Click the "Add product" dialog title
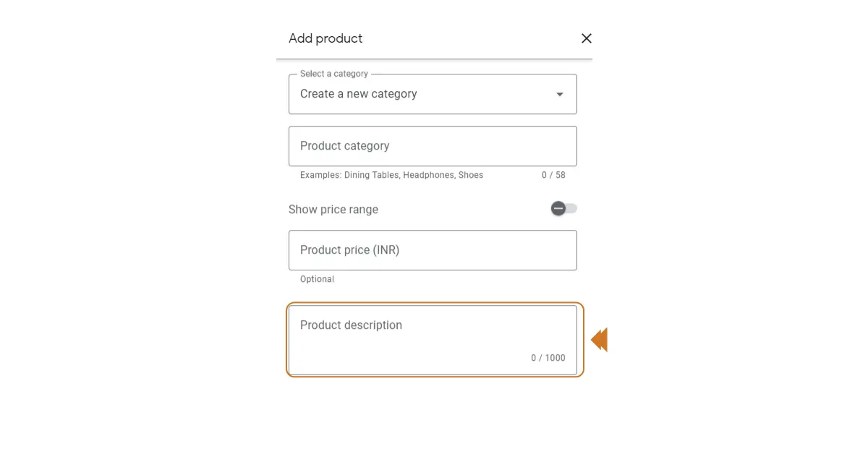Viewport: 868px width, 454px height. (325, 38)
